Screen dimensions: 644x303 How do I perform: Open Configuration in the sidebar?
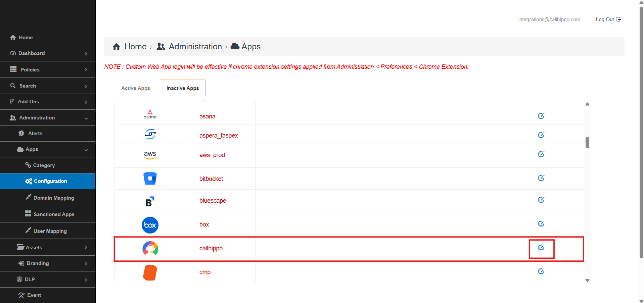(48, 181)
